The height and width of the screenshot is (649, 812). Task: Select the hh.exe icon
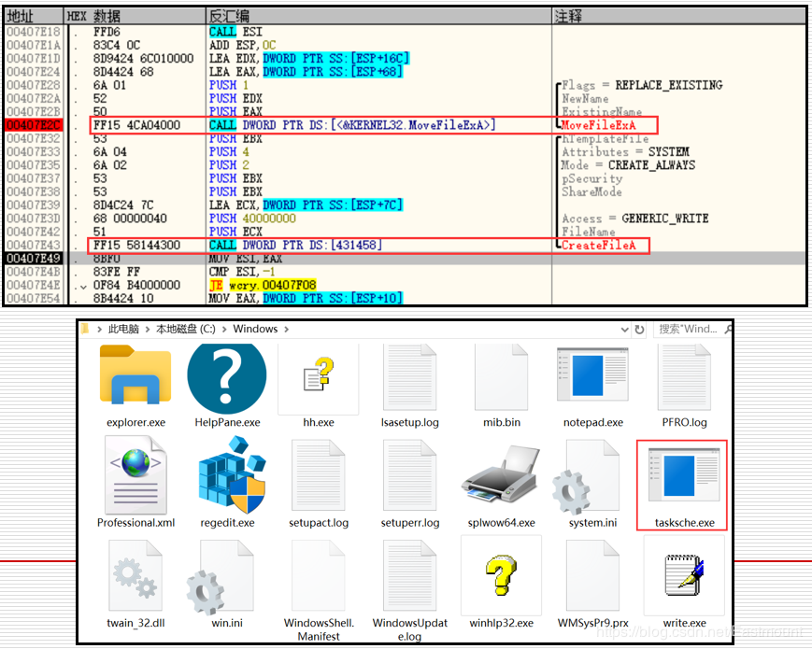(318, 376)
